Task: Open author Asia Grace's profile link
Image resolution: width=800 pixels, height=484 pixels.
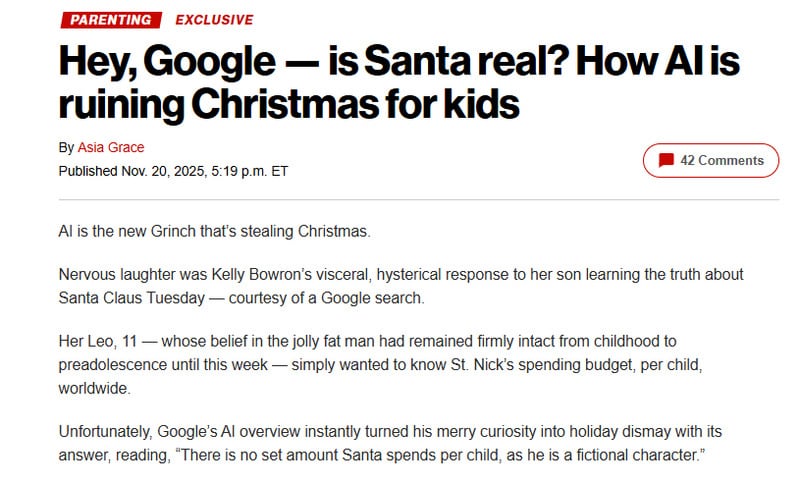Action: (x=111, y=148)
